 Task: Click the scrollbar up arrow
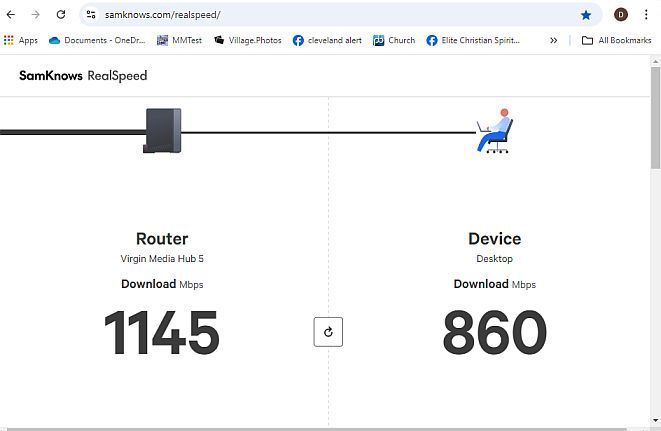pos(656,62)
